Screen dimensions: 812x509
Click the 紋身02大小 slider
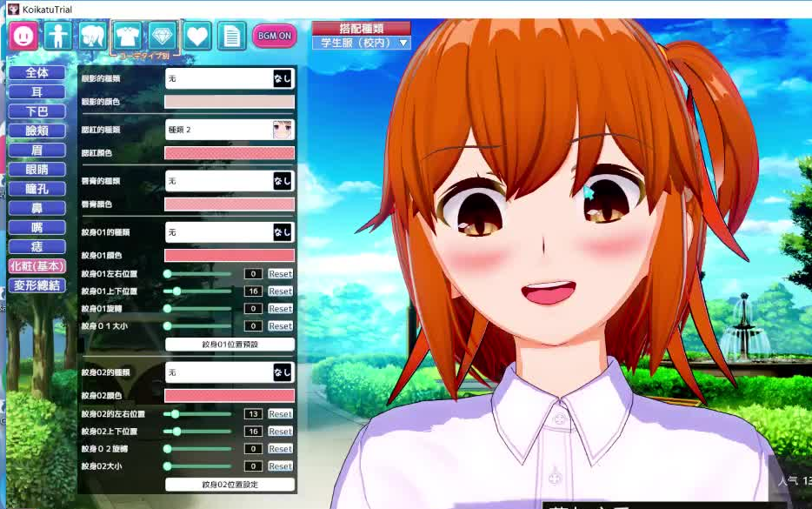click(x=197, y=466)
